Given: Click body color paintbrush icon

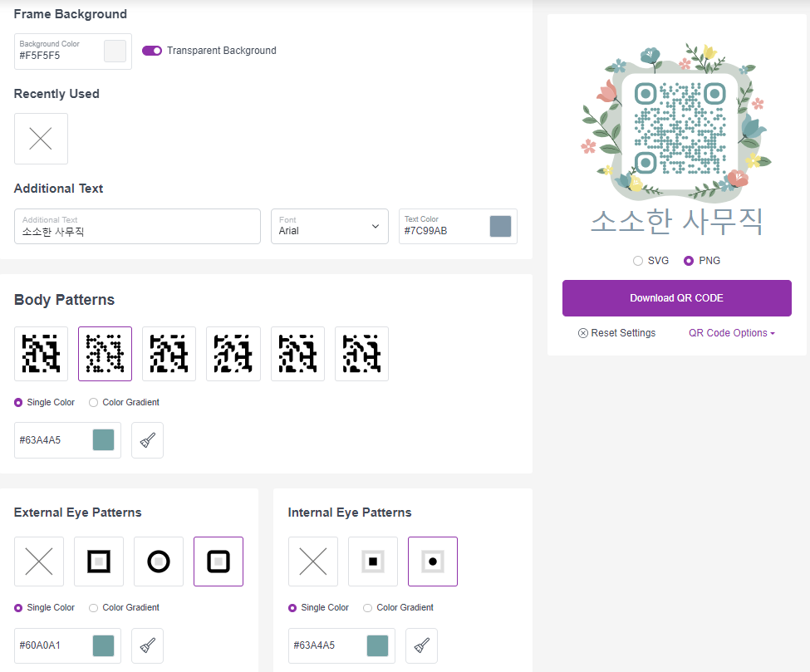Looking at the screenshot, I should [x=147, y=440].
